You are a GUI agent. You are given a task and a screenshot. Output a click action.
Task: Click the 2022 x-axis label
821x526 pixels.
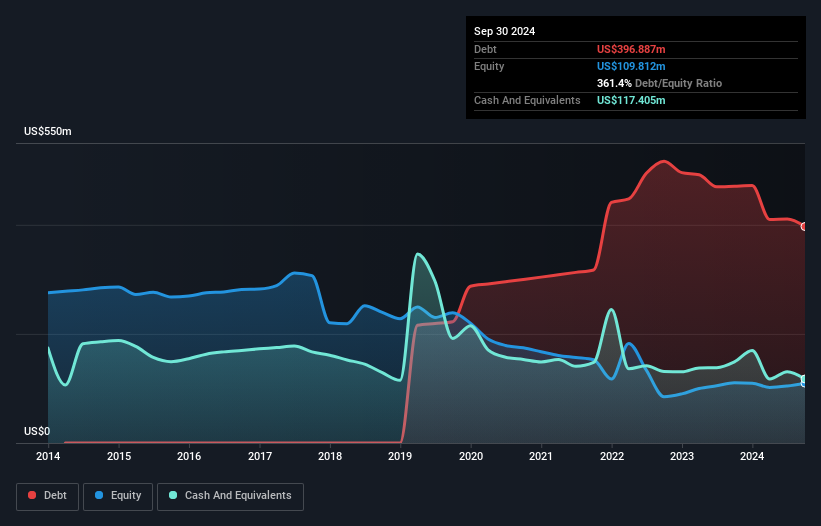(x=612, y=456)
